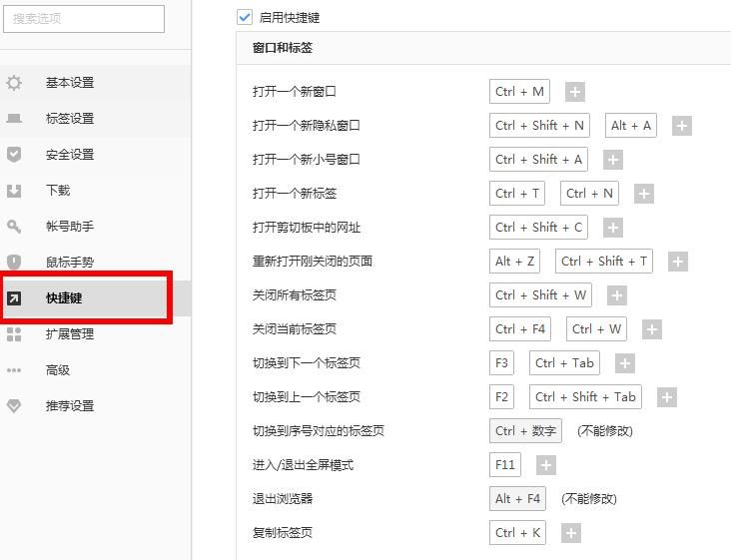This screenshot has height=560, width=731.
Task: Click the 搜索选项 search field
Action: (83, 18)
